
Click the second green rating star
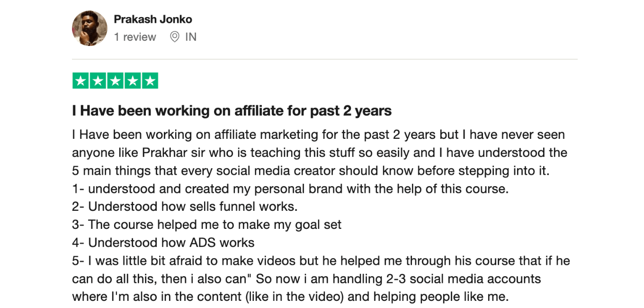pyautogui.click(x=98, y=81)
